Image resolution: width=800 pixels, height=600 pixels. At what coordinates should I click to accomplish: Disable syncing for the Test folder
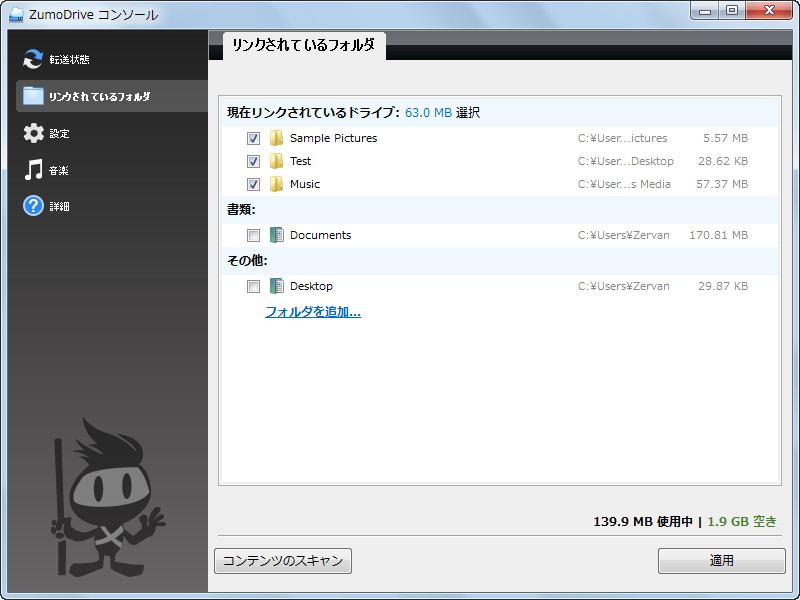[253, 160]
